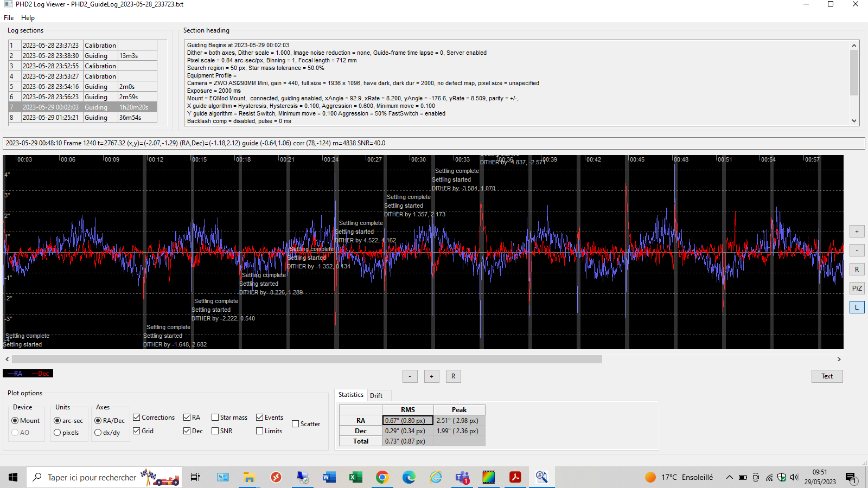Viewport: 868px width, 488px height.
Task: Open Excel from the taskbar
Action: tap(355, 477)
